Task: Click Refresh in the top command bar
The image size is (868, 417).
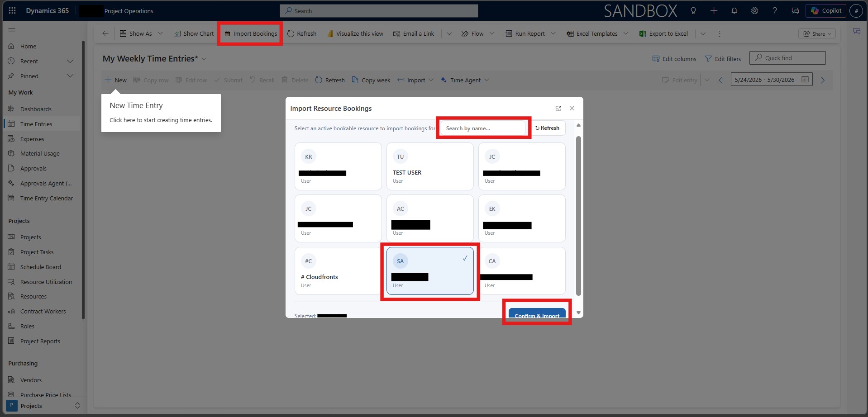Action: point(302,33)
